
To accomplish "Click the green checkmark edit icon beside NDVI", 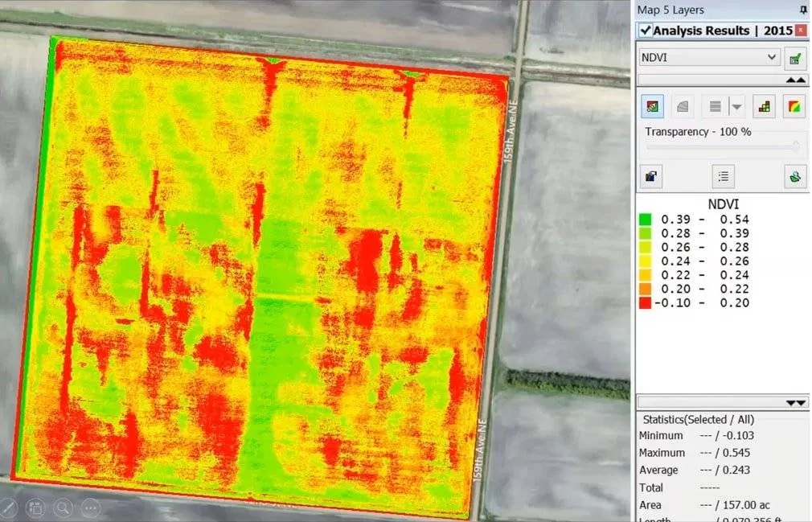I will point(794,58).
